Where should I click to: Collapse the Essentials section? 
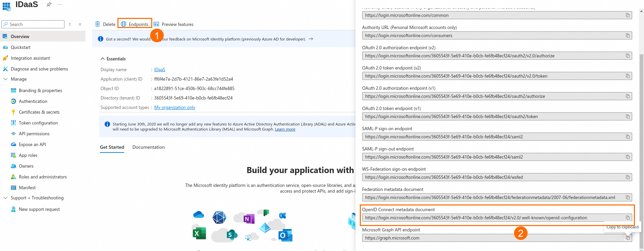coord(103,59)
